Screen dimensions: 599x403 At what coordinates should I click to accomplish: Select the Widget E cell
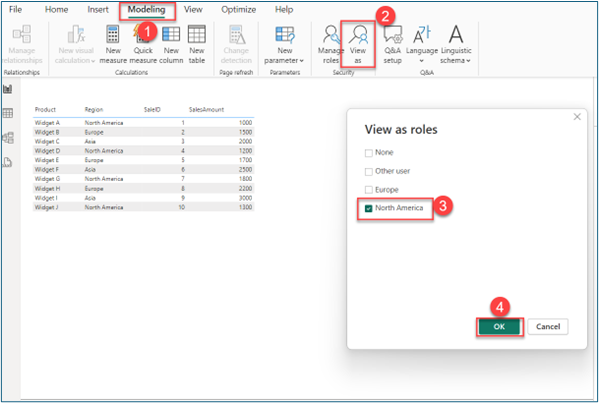click(47, 160)
